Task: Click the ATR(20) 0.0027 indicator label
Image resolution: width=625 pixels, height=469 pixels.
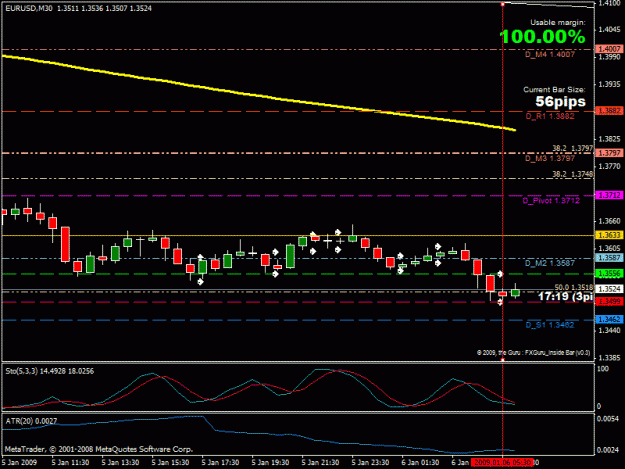Action: [x=31, y=421]
